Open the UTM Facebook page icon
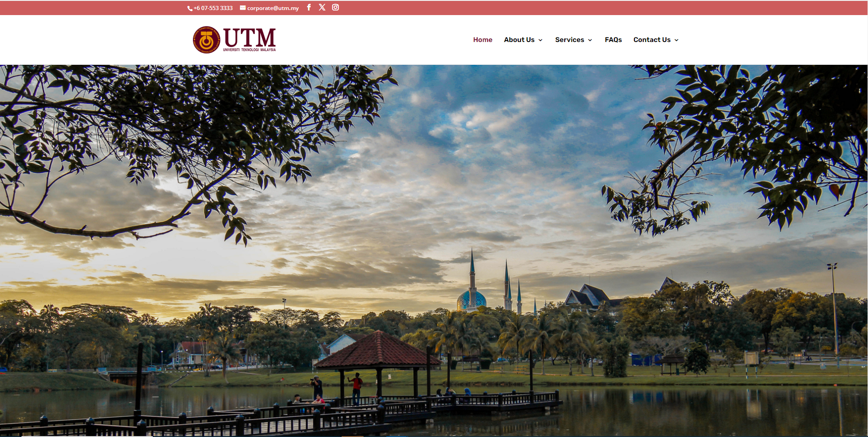 click(309, 7)
